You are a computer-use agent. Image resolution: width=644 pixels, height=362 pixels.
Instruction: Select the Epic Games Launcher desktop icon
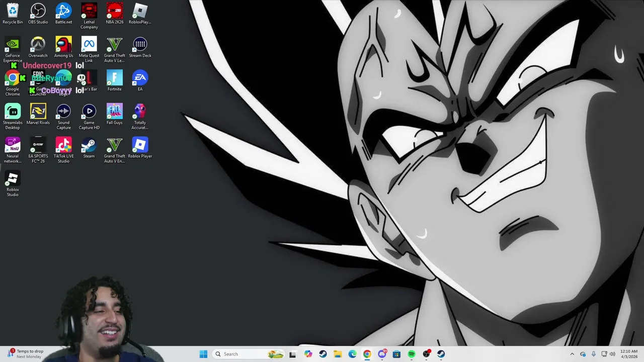point(38,83)
